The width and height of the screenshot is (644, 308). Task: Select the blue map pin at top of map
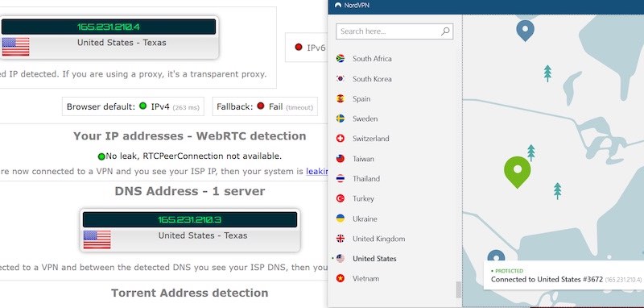(525, 31)
